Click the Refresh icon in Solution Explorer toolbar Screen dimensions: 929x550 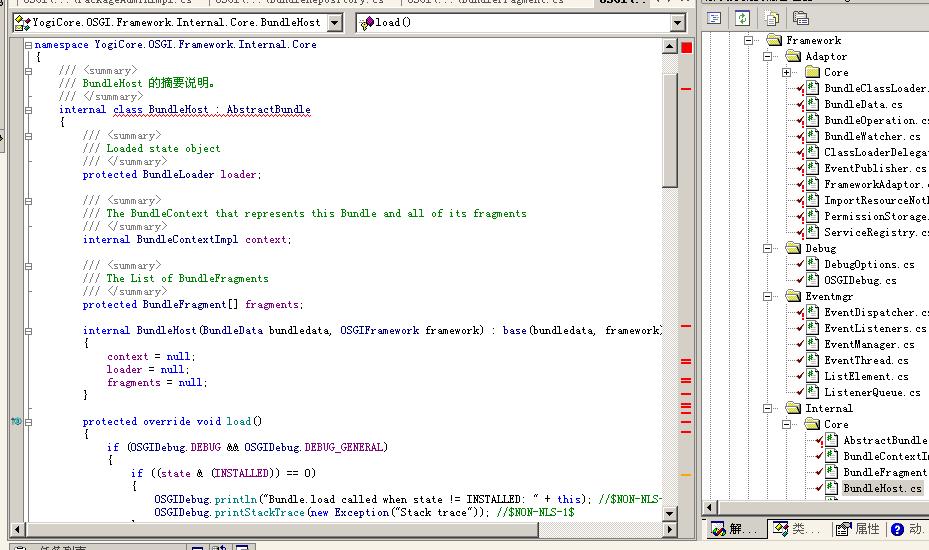coord(742,18)
